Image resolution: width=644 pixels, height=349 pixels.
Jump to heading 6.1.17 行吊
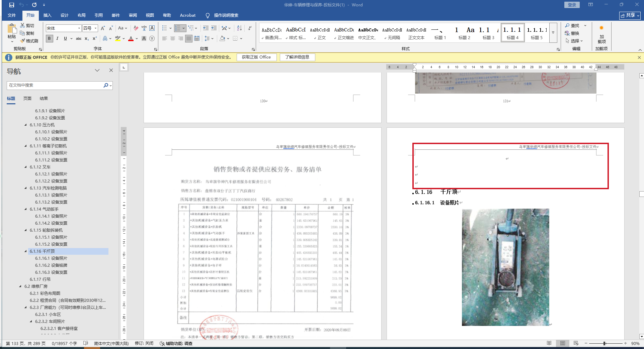point(40,279)
